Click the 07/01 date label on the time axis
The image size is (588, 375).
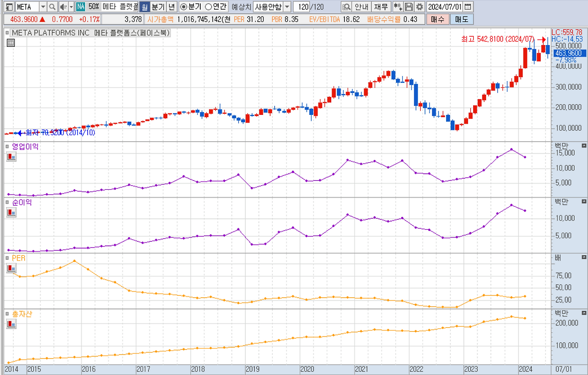[x=563, y=369]
